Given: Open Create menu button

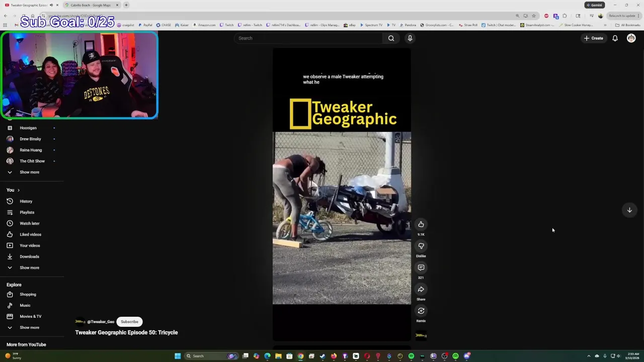Looking at the screenshot, I should (594, 38).
